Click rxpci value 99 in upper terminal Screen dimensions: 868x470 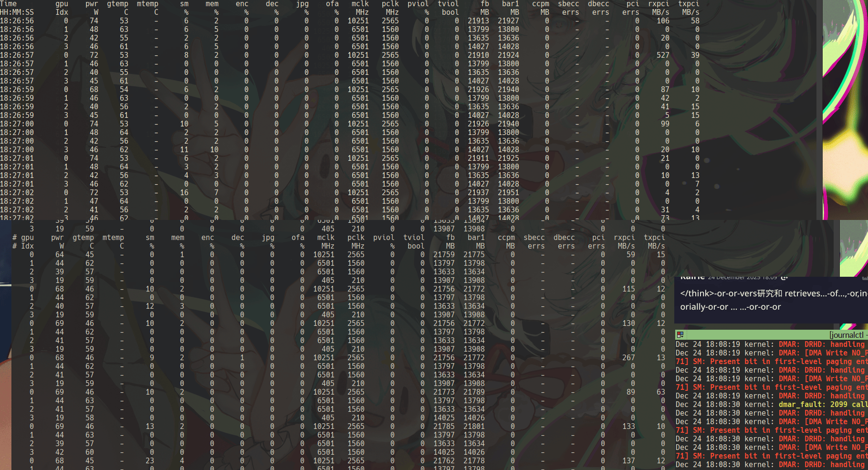[x=665, y=124]
